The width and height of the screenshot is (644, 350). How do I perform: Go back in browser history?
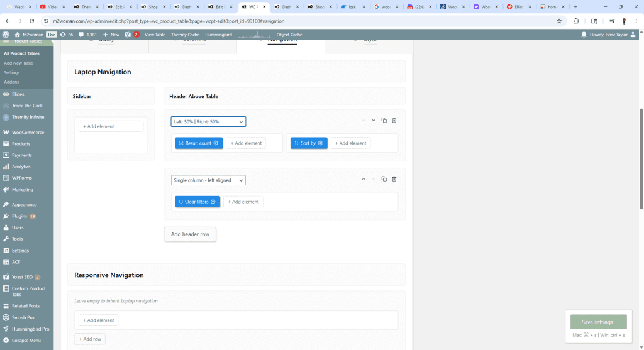(x=8, y=21)
